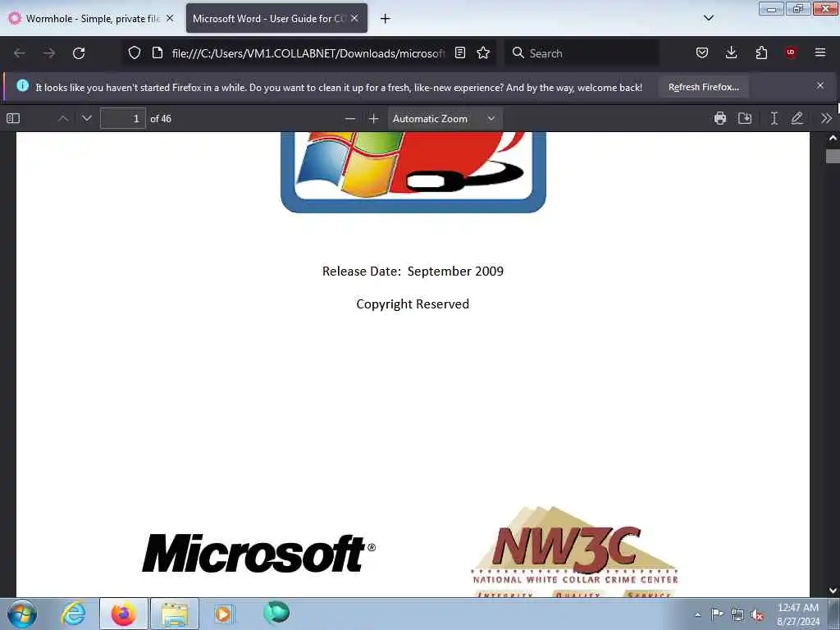840x630 pixels.
Task: Click the network tray icon
Action: (x=737, y=614)
